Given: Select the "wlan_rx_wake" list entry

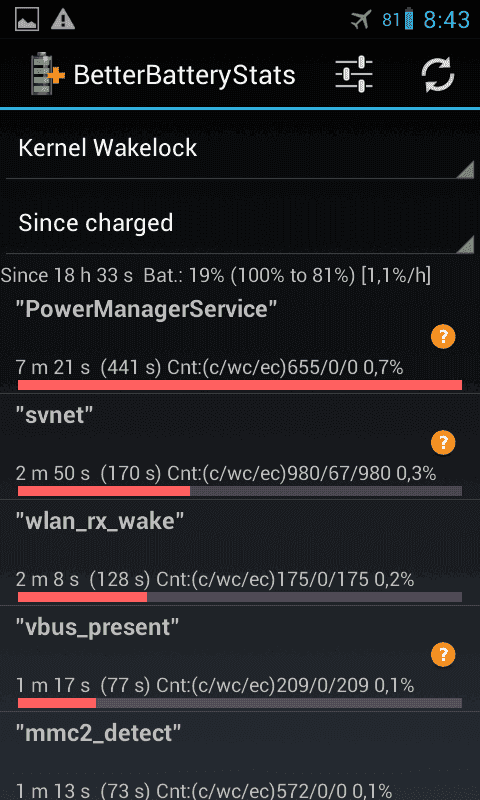Looking at the screenshot, I should click(240, 553).
